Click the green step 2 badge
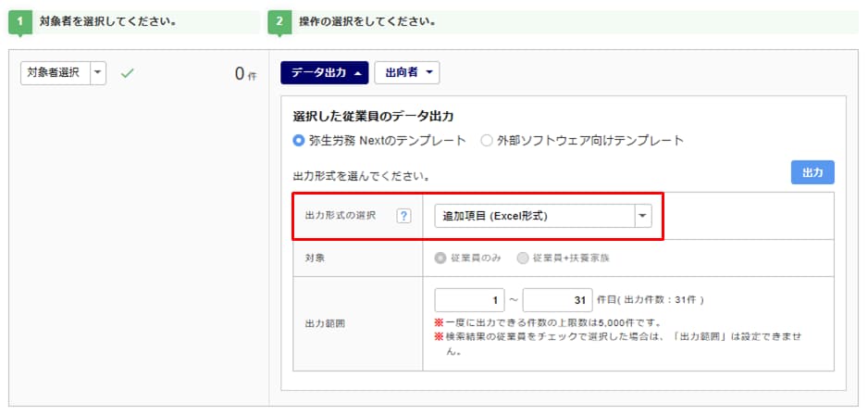The image size is (868, 415). click(x=279, y=21)
